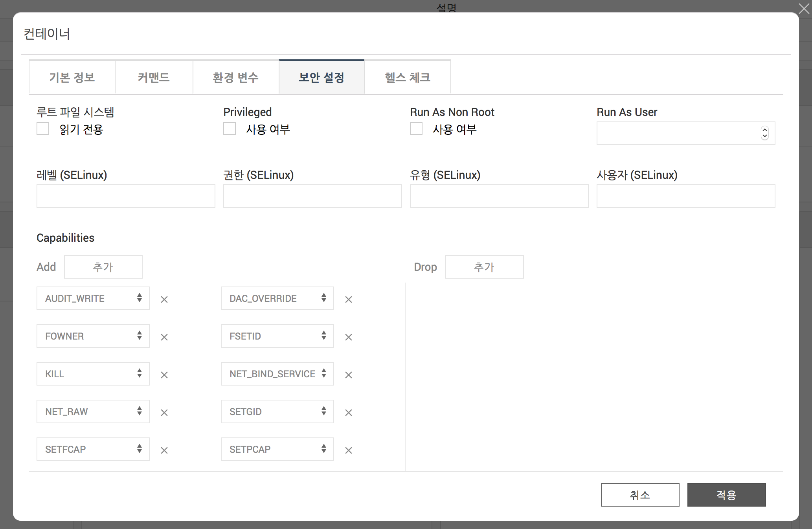Remove the FOWNER capability
The width and height of the screenshot is (812, 529).
[164, 337]
